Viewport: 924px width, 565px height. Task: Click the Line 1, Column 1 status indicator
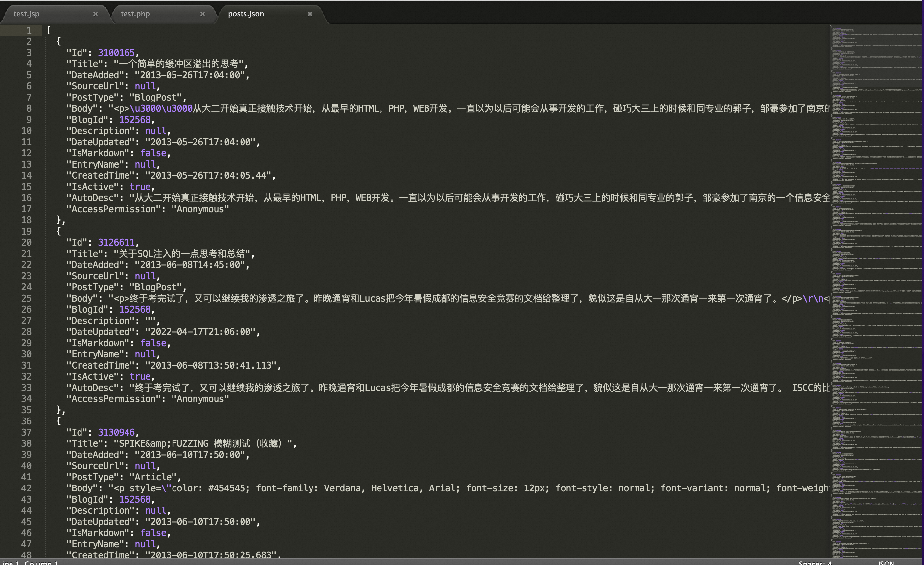pos(29,562)
